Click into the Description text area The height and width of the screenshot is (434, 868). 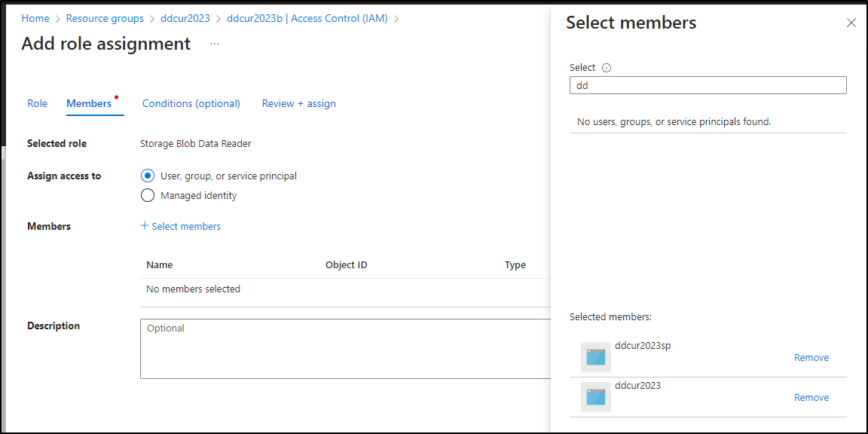[x=345, y=349]
